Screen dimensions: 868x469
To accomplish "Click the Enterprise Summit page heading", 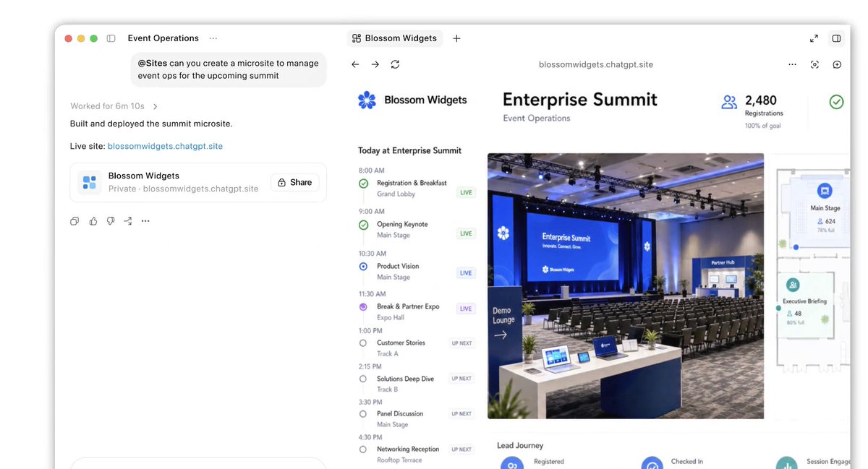I will 580,100.
